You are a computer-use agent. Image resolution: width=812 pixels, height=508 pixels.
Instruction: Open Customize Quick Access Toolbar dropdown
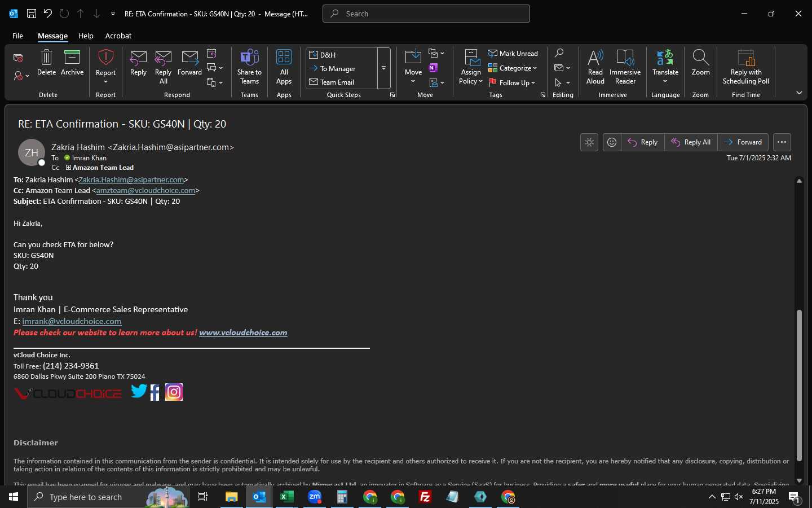coord(113,14)
